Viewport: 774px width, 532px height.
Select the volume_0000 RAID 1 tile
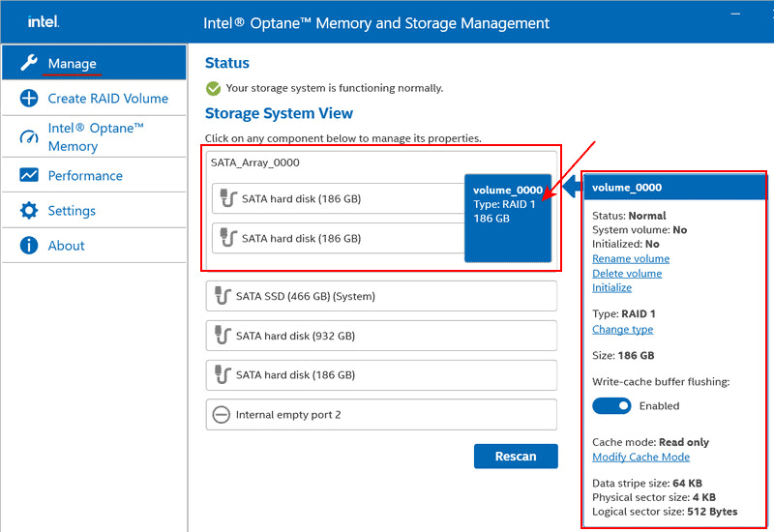507,218
